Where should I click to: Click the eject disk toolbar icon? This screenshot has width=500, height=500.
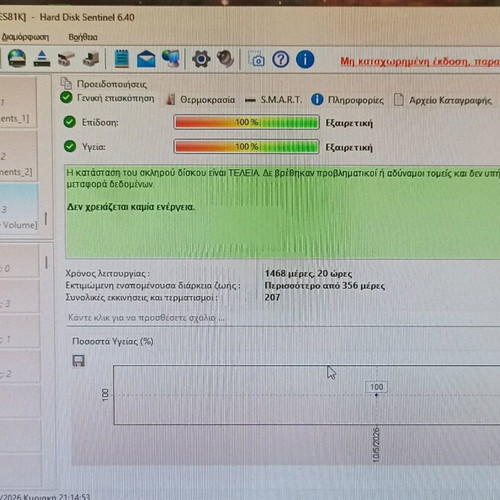point(42,59)
